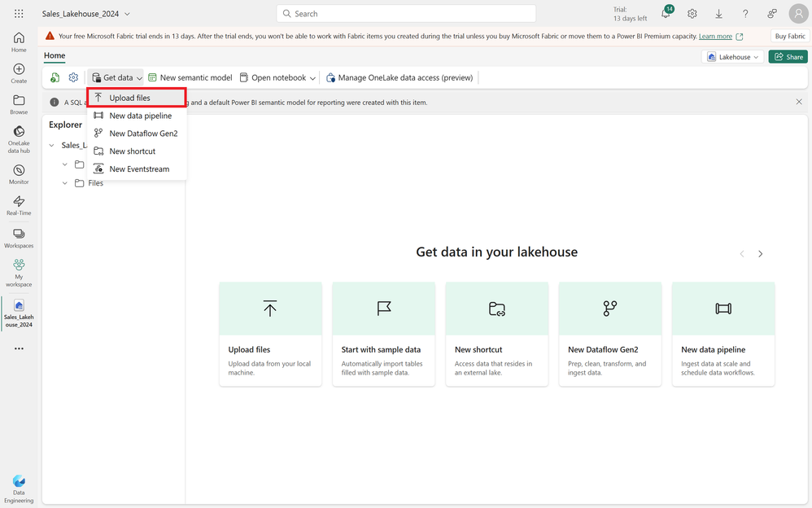The width and height of the screenshot is (812, 508).
Task: Open My workspace in sidebar
Action: [19, 273]
